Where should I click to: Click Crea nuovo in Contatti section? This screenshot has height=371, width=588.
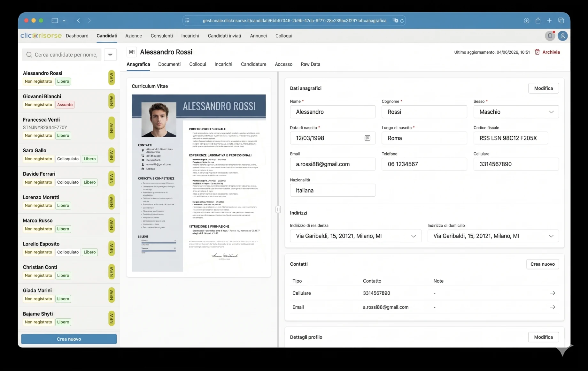click(542, 264)
